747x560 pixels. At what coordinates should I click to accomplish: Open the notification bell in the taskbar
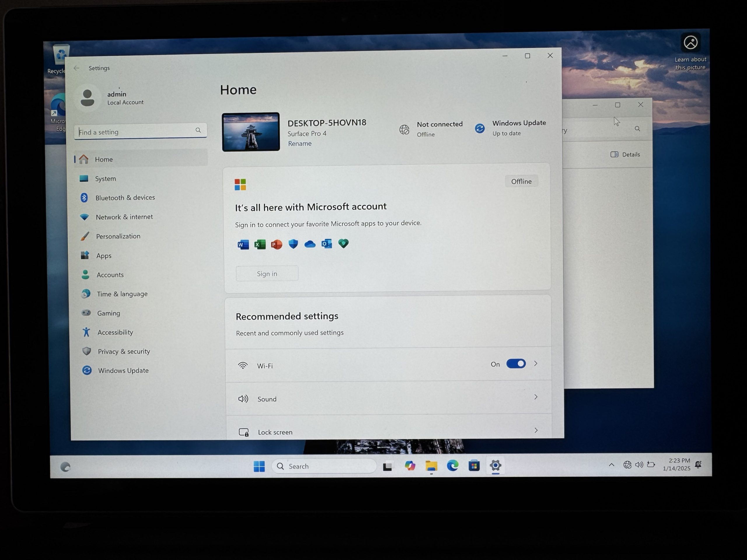pyautogui.click(x=698, y=464)
